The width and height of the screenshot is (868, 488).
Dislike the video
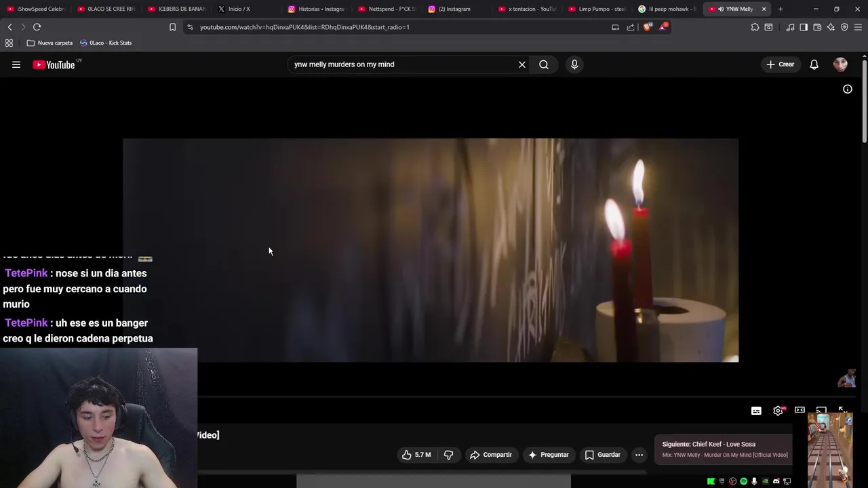[x=448, y=455]
